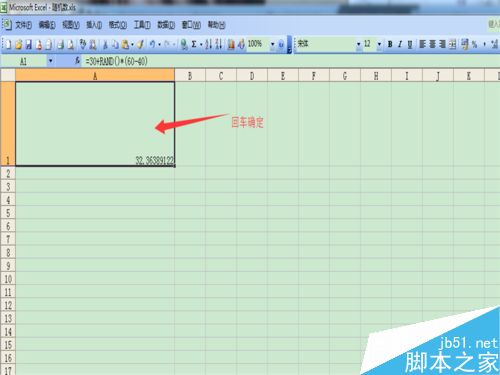Click the Permission icon in the toolbar
The width and height of the screenshot is (500, 375).
coord(39,44)
